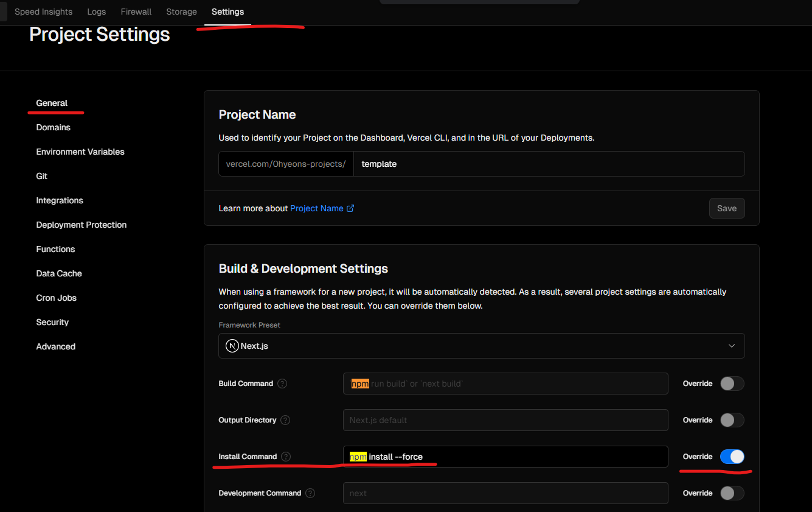Open Environment Variables section
This screenshot has height=512, width=812.
[x=80, y=152]
